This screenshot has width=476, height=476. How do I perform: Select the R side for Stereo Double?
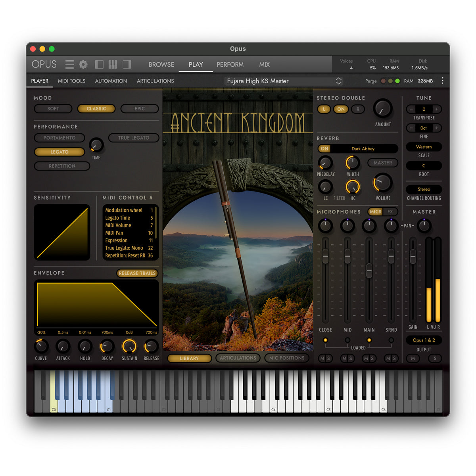[358, 109]
